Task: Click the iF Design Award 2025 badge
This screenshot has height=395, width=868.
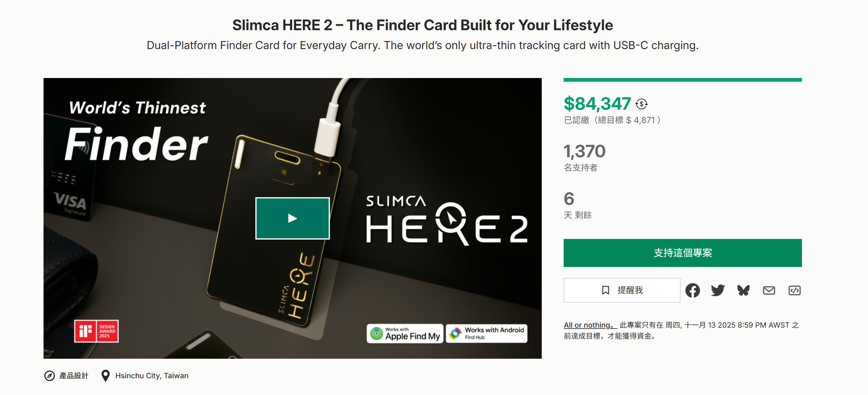Action: (x=96, y=331)
